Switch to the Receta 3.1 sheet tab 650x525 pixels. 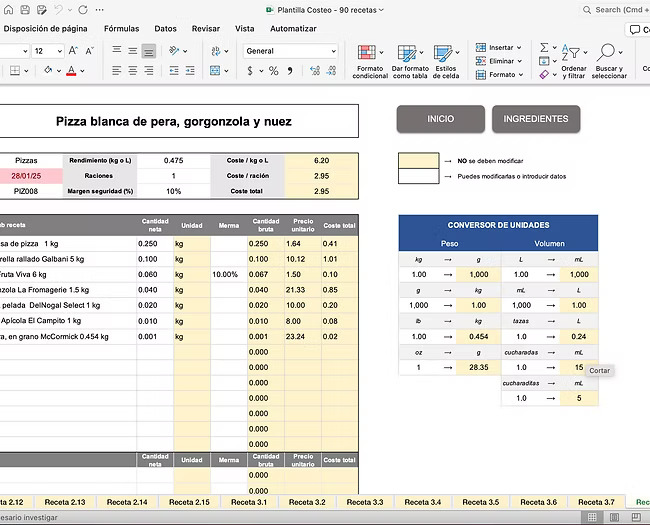coord(251,502)
